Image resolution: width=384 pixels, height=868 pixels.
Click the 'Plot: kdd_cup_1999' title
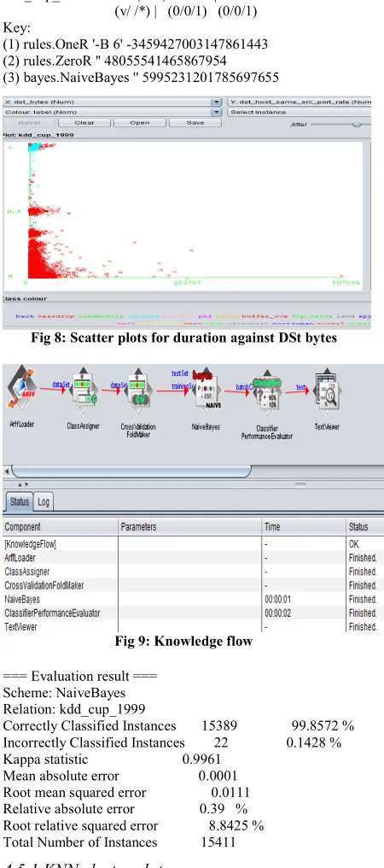pos(38,134)
